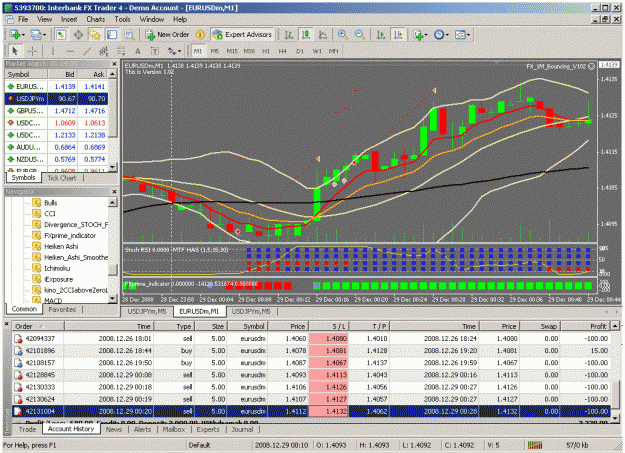Switch timeframe to D1

(x=300, y=51)
